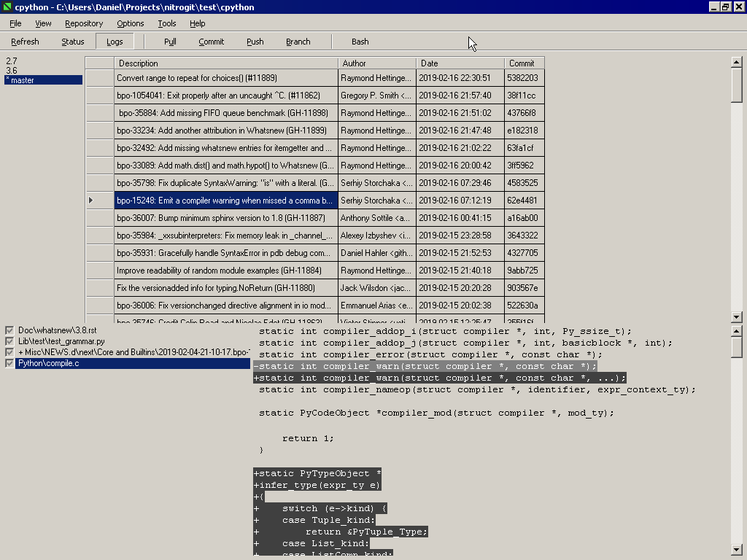The height and width of the screenshot is (560, 747).
Task: Sort by Date column header
Action: [460, 63]
